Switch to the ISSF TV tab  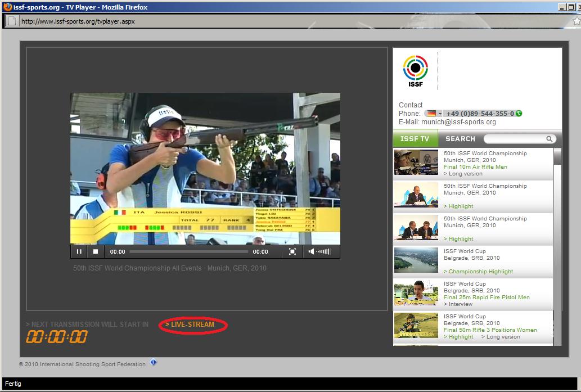pos(415,139)
